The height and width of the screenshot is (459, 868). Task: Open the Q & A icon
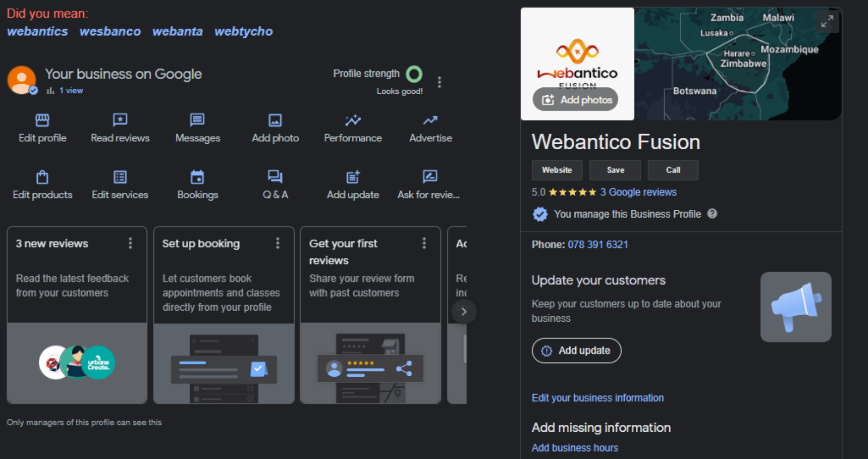pyautogui.click(x=275, y=177)
